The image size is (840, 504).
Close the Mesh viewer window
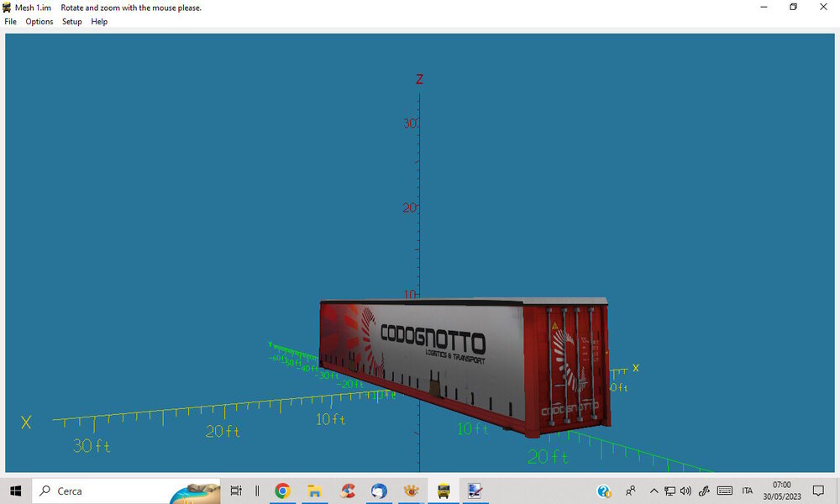click(x=823, y=7)
